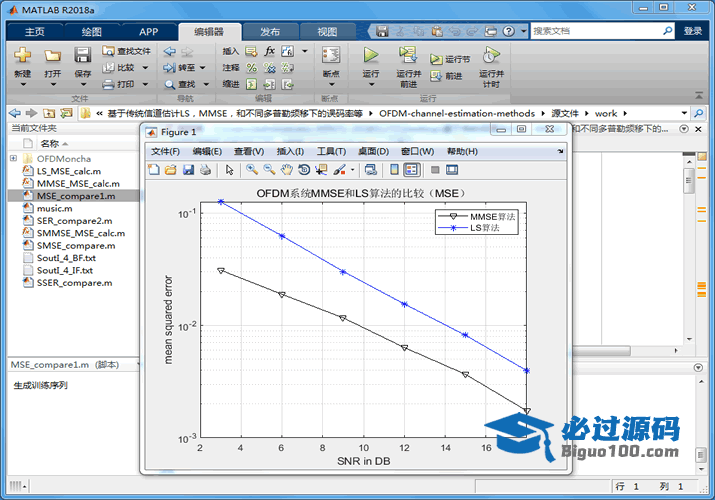Click Run and Advance (运行并前进) icon
The image size is (715, 500).
pyautogui.click(x=408, y=55)
